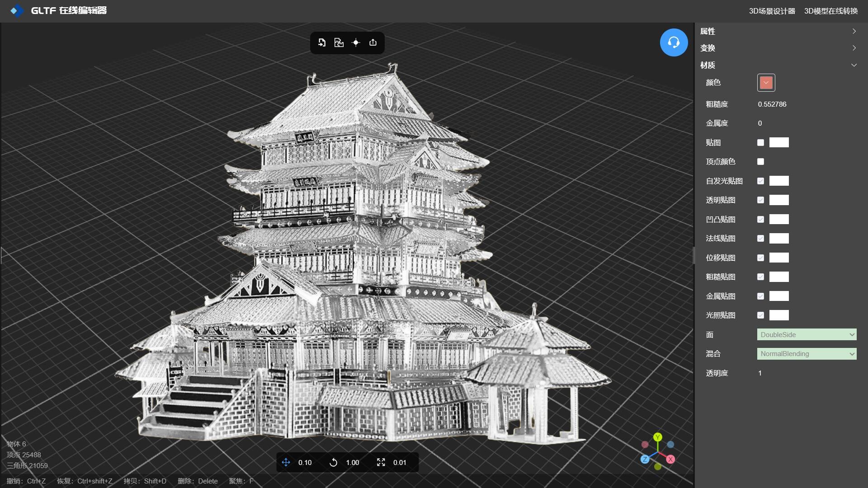This screenshot has height=488, width=868.
Task: Click the import file icon
Action: pyautogui.click(x=321, y=42)
